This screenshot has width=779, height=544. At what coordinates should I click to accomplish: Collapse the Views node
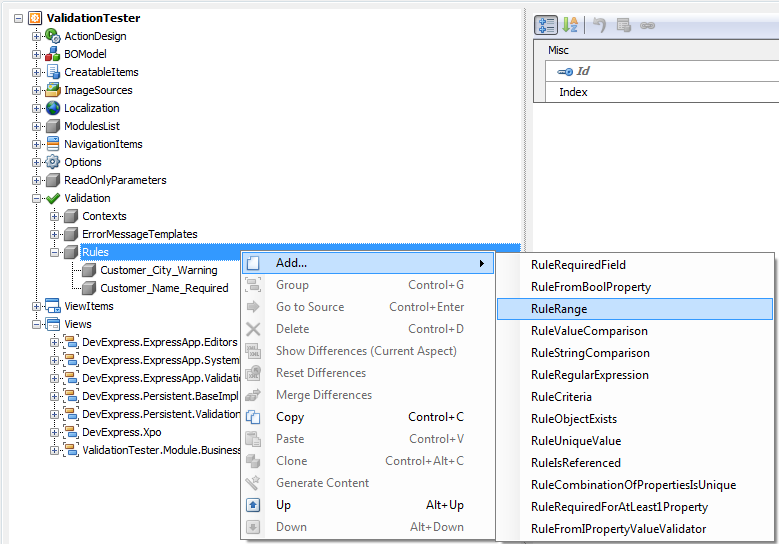click(36, 324)
